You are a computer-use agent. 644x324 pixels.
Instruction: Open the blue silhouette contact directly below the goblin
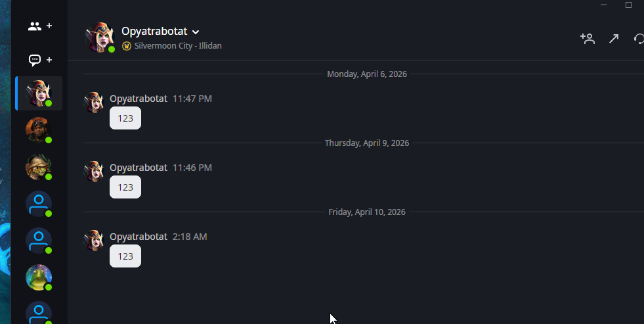tap(38, 204)
